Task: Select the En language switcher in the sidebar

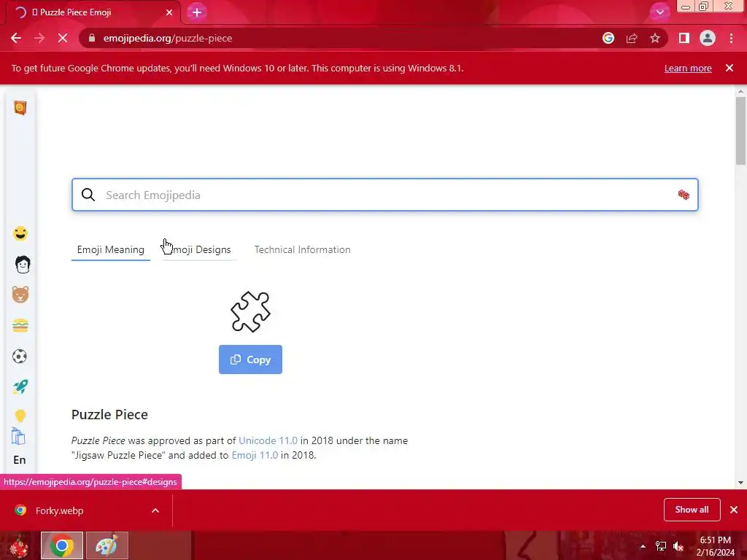Action: [20, 460]
